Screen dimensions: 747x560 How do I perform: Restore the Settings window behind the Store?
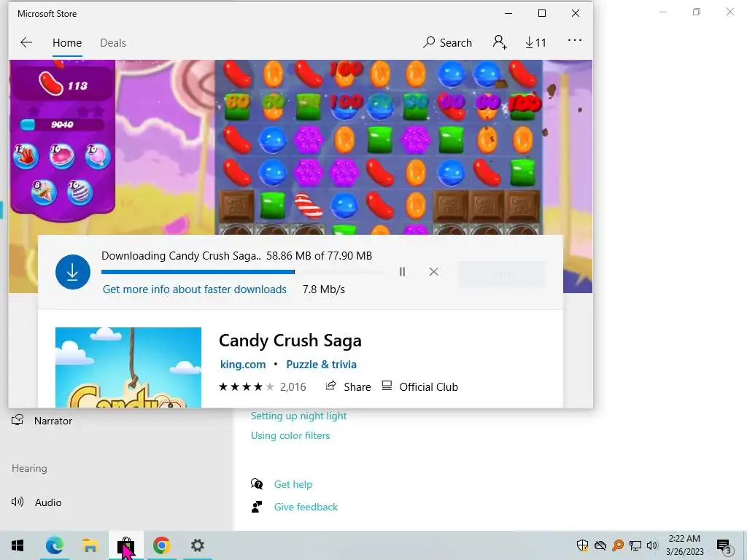coord(697,12)
